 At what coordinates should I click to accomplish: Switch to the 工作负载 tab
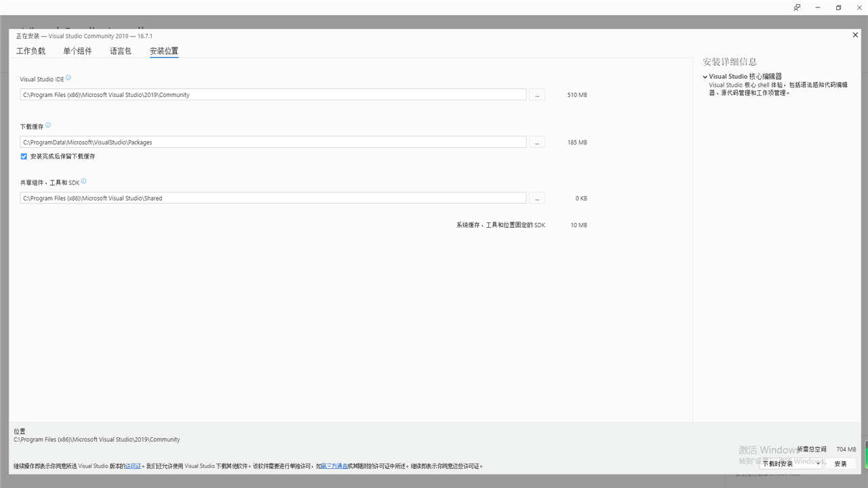(x=31, y=50)
